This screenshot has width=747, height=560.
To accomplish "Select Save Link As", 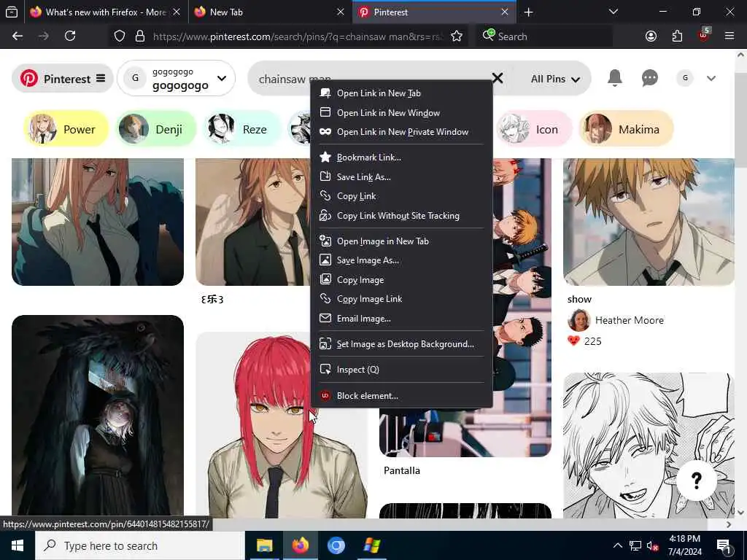I will coord(401,176).
